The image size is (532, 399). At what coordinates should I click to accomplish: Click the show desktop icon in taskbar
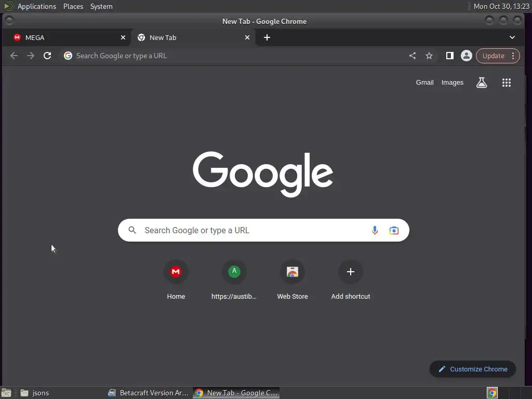[x=6, y=393]
